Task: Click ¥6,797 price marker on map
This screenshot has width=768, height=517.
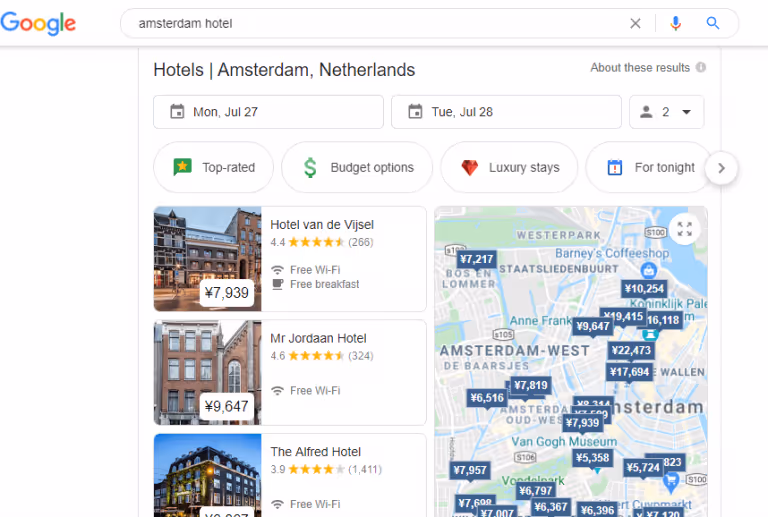Action: coord(535,491)
